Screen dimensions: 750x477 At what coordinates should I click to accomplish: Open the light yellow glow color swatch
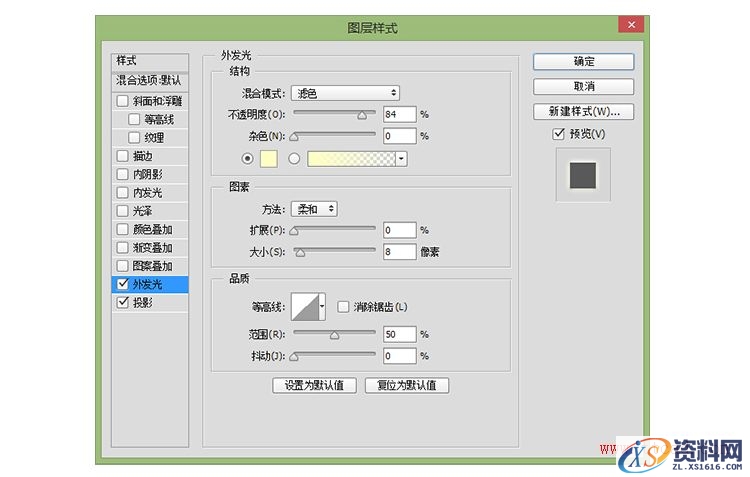point(268,159)
